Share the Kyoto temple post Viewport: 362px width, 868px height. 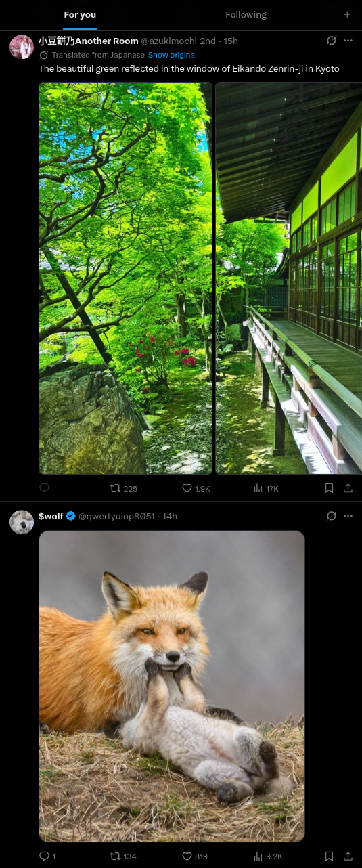tap(348, 487)
